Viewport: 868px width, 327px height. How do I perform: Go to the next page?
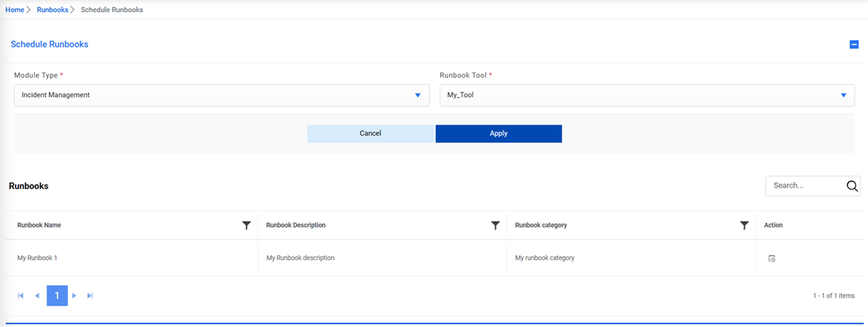[x=74, y=296]
